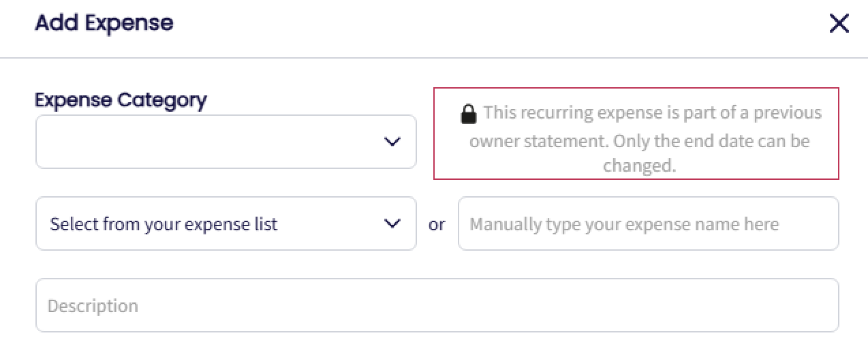Image resolution: width=868 pixels, height=342 pixels.
Task: Click 'Manually type your expense name here' placeholder
Action: pyautogui.click(x=624, y=224)
